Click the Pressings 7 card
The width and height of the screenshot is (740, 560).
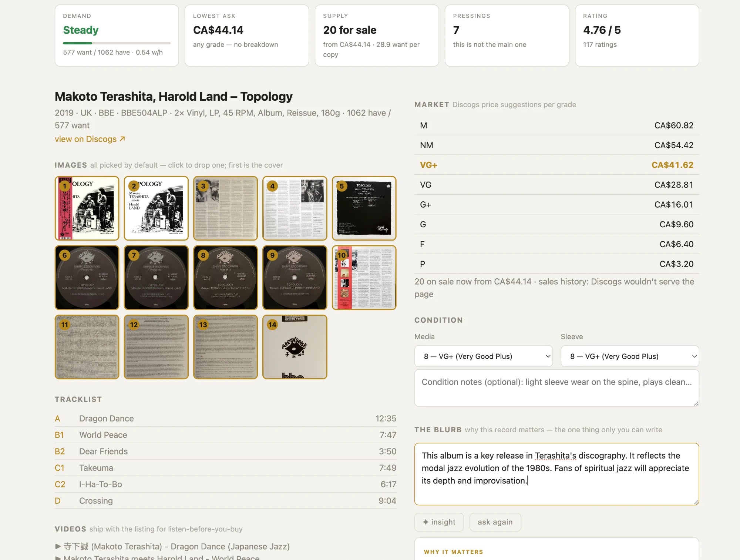pyautogui.click(x=507, y=36)
